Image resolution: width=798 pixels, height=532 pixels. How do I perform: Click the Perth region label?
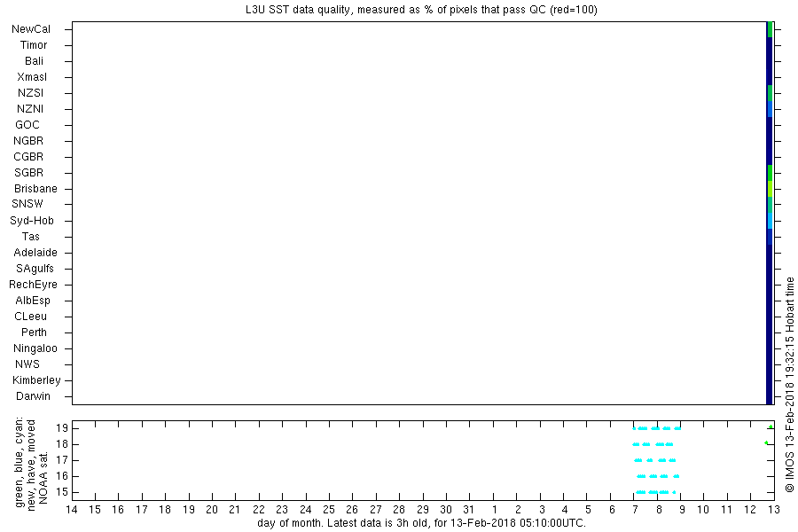34,332
